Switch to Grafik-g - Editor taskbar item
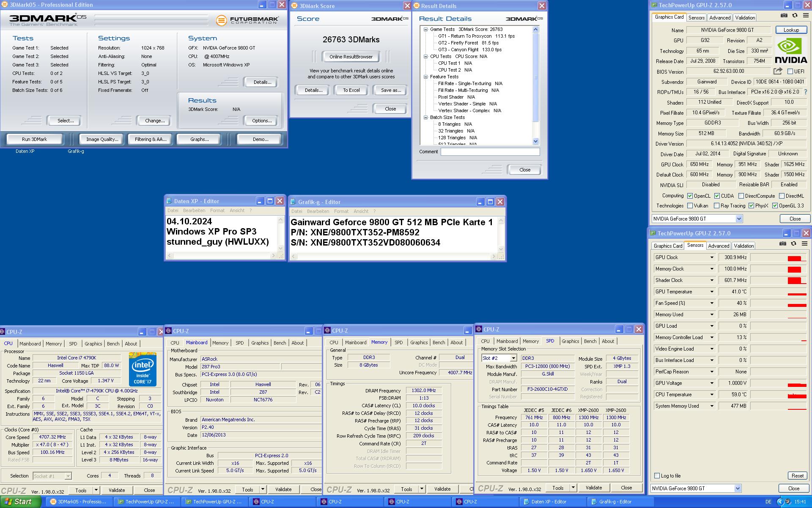Image resolution: width=812 pixels, height=508 pixels. [x=619, y=502]
